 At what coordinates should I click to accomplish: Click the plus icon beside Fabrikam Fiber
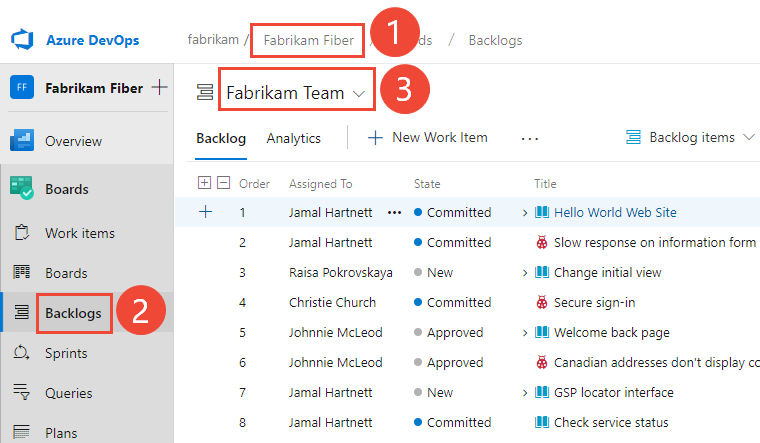pos(159,88)
